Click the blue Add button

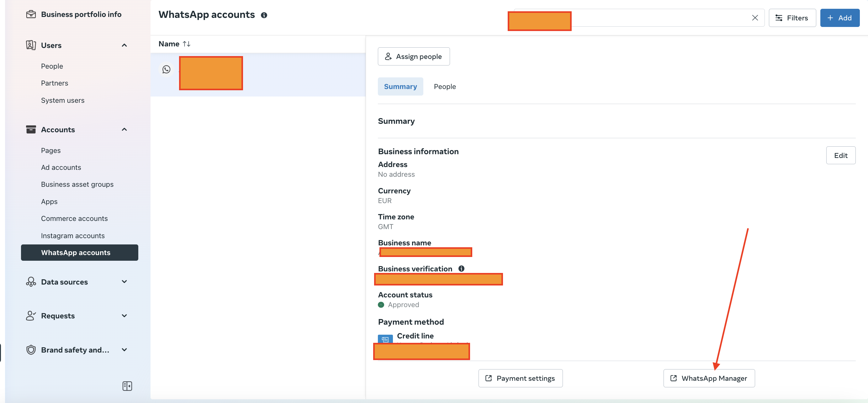click(840, 18)
